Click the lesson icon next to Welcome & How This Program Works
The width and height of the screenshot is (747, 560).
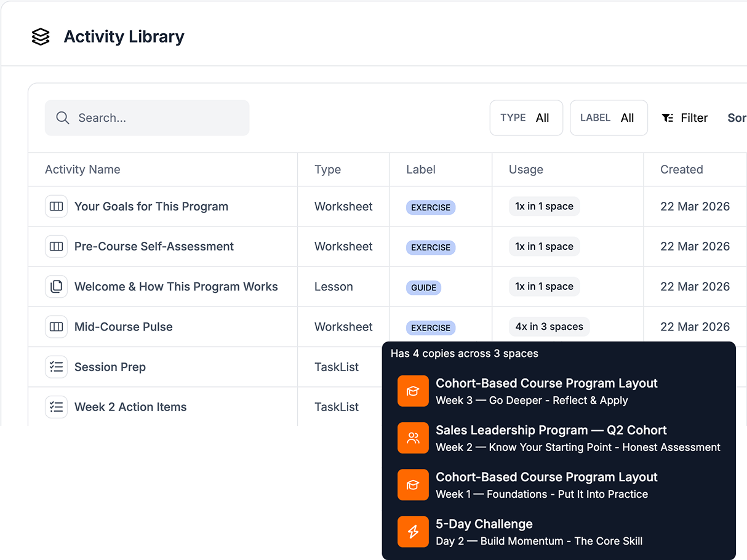click(x=56, y=286)
